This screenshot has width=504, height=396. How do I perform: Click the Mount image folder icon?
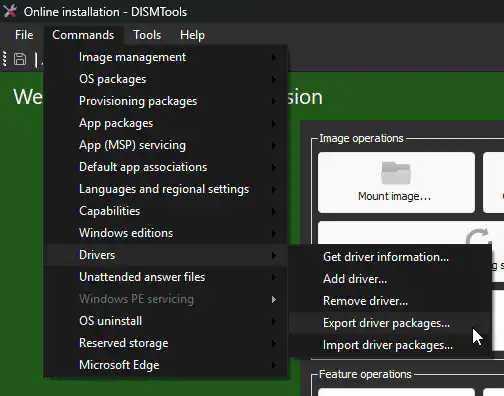click(x=396, y=173)
